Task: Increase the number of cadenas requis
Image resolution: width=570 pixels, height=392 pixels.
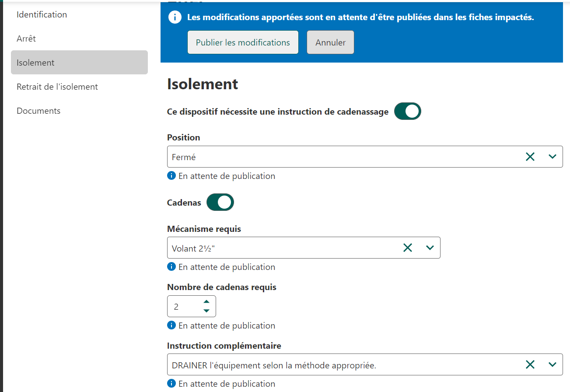Action: point(206,301)
